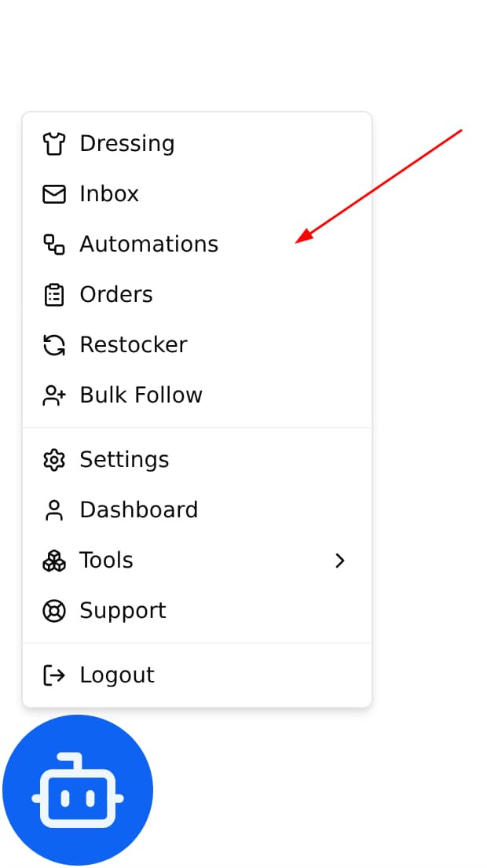Expand the Tools submenu chevron
Screen dimensions: 487x868
pyautogui.click(x=340, y=561)
